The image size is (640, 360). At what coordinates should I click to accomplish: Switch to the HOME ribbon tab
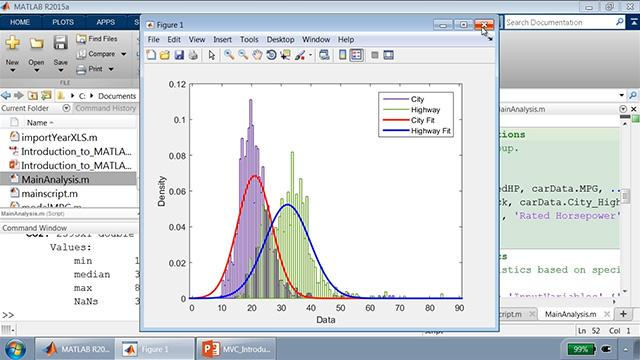(20, 22)
